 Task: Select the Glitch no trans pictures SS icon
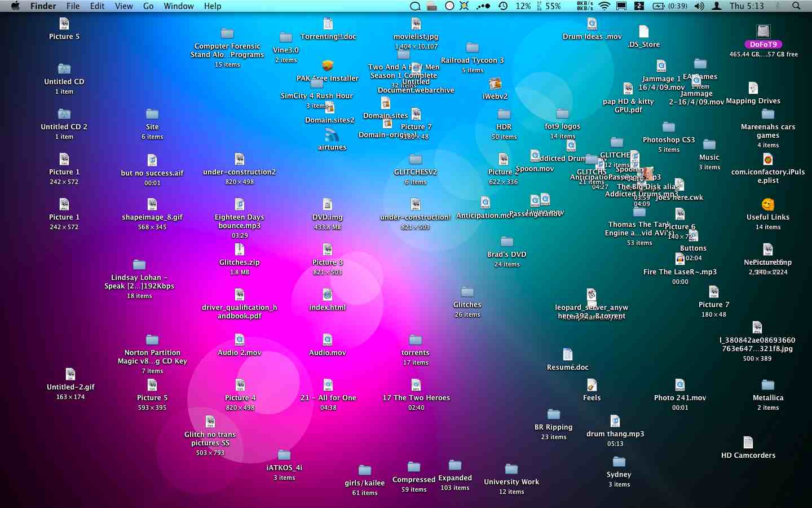click(x=210, y=422)
